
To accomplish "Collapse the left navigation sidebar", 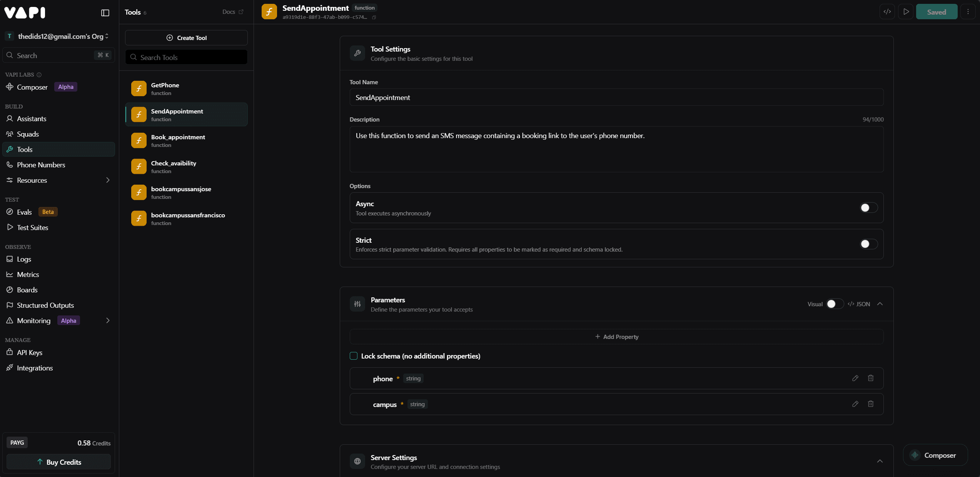I will tap(105, 13).
